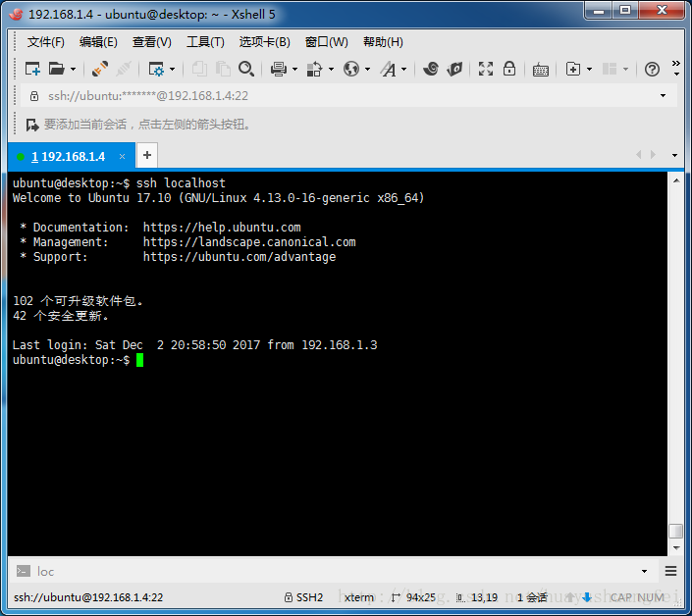692x616 pixels.
Task: Click the blue download arrow in status bar
Action: click(587, 597)
